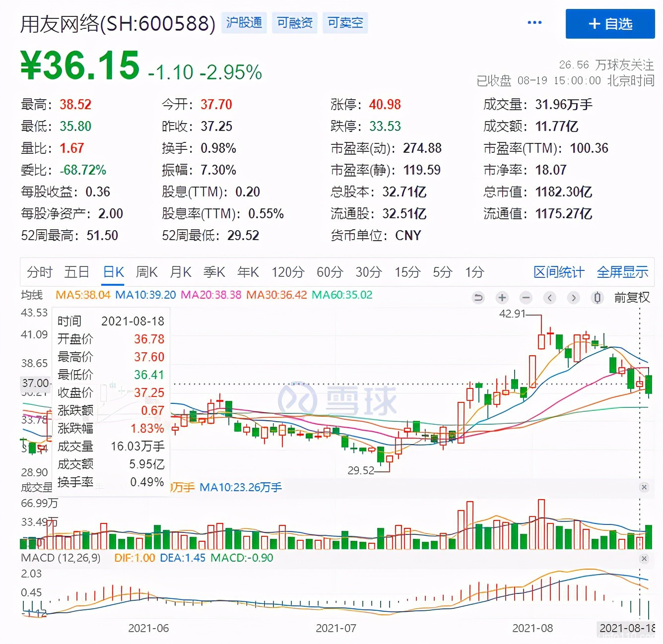Click the close icon on the volume panel
The height and width of the screenshot is (644, 663).
tap(645, 487)
